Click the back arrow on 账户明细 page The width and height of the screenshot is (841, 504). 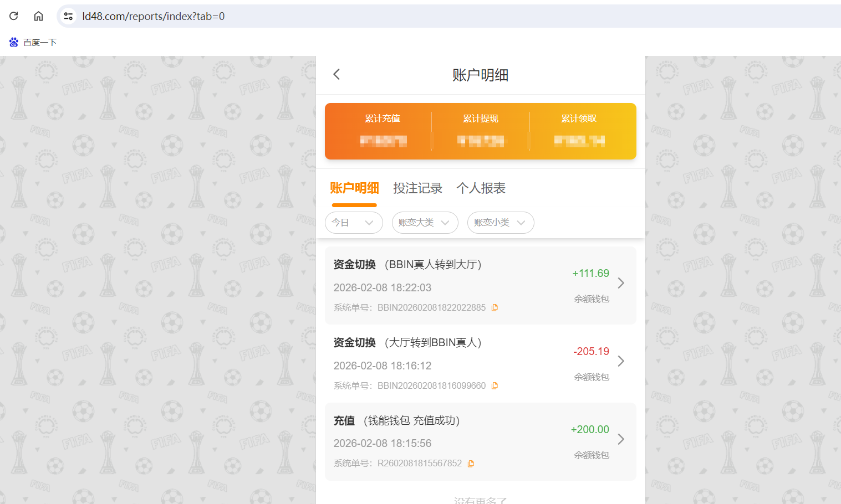click(x=337, y=74)
